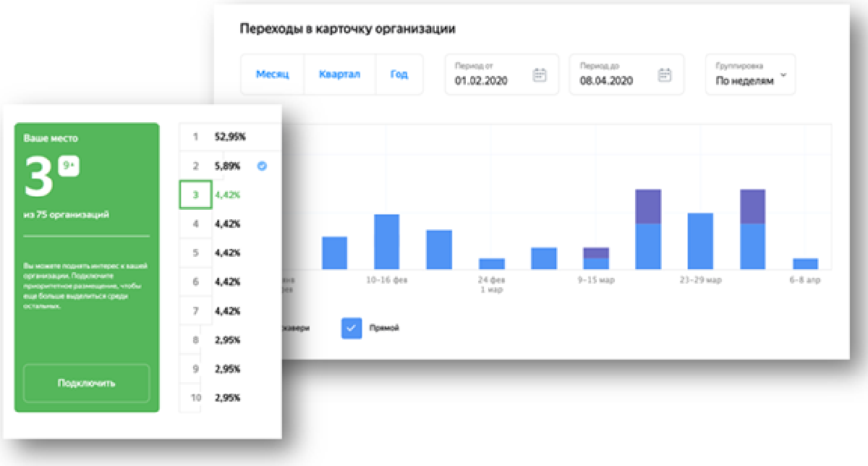Click the 9+ badge beside rank number
868x466 pixels.
point(70,167)
